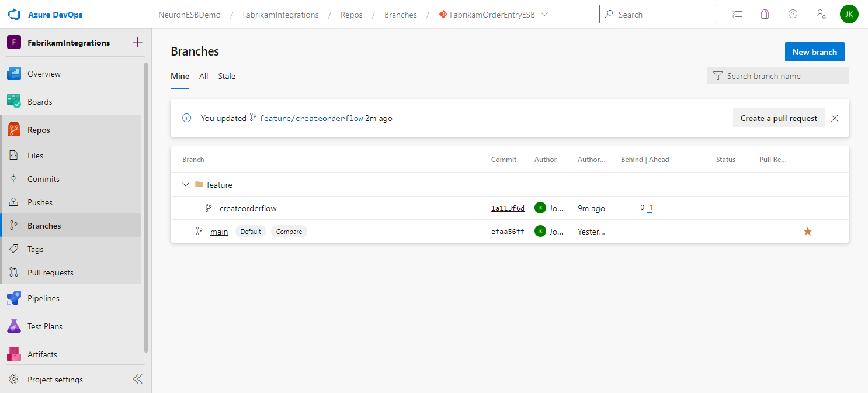Screen dimensions: 868x393
Task: Open the main branch link
Action: point(219,232)
